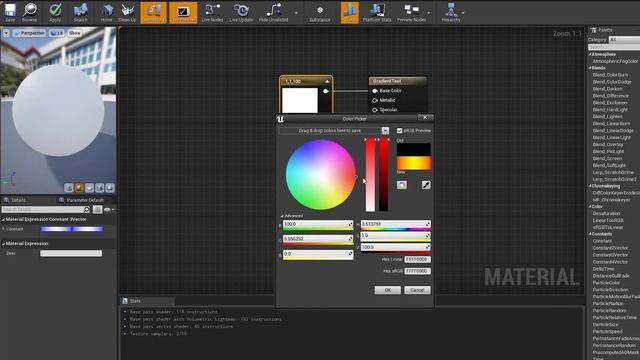Click inside the color wheel
640x360 pixels.
tap(321, 175)
